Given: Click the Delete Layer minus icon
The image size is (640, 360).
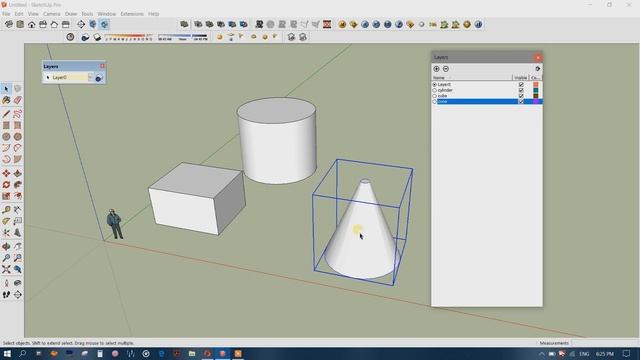Looking at the screenshot, I should coord(446,69).
